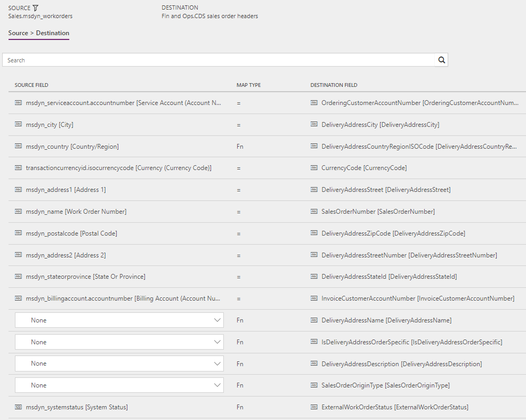Screen dimensions: 526x420
Task: Click the = map type for msdyn_name
Action: point(239,212)
